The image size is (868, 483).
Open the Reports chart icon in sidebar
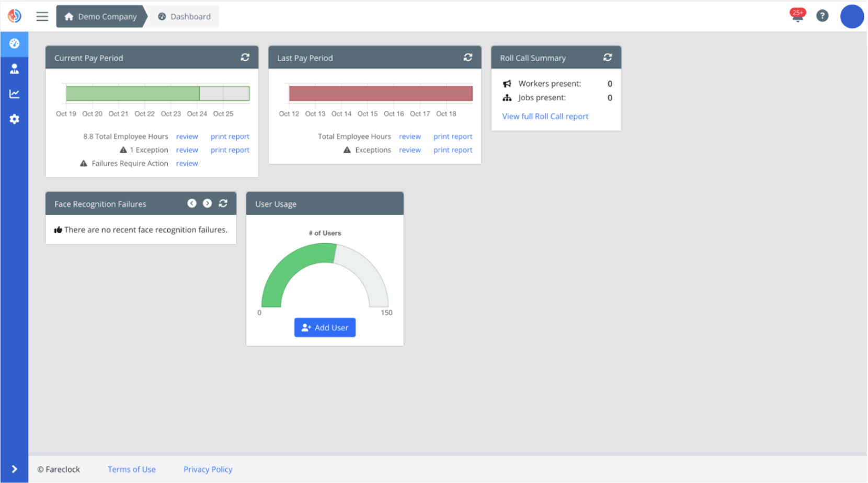click(x=14, y=94)
